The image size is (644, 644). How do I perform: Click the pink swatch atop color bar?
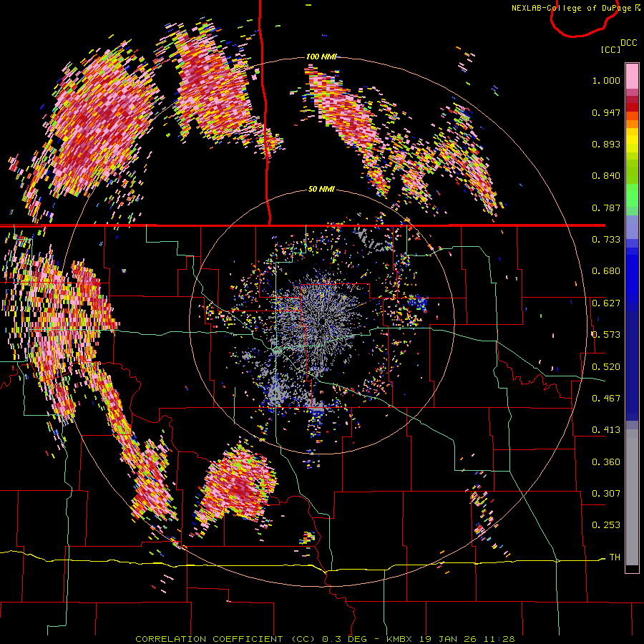click(x=632, y=76)
